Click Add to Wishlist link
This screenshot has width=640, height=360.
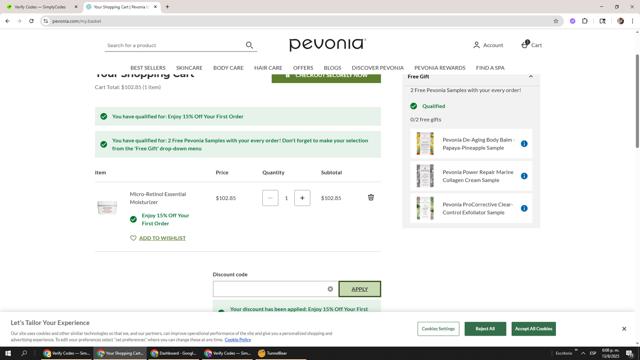click(x=162, y=238)
